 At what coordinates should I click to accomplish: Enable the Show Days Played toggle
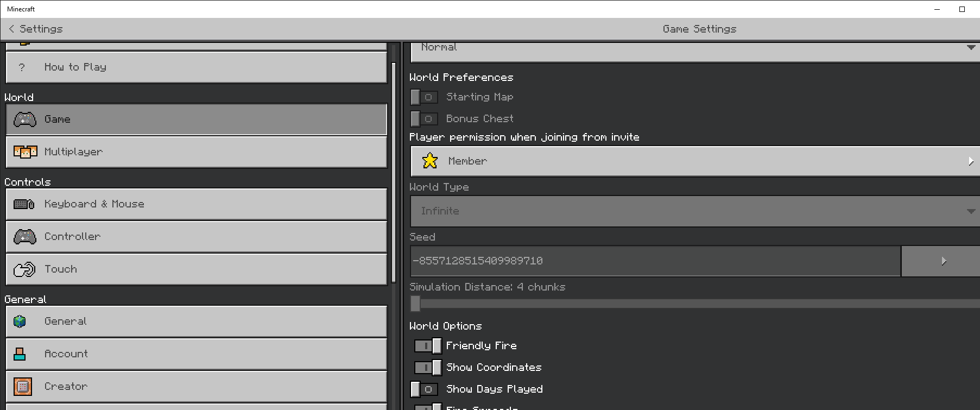pos(424,389)
